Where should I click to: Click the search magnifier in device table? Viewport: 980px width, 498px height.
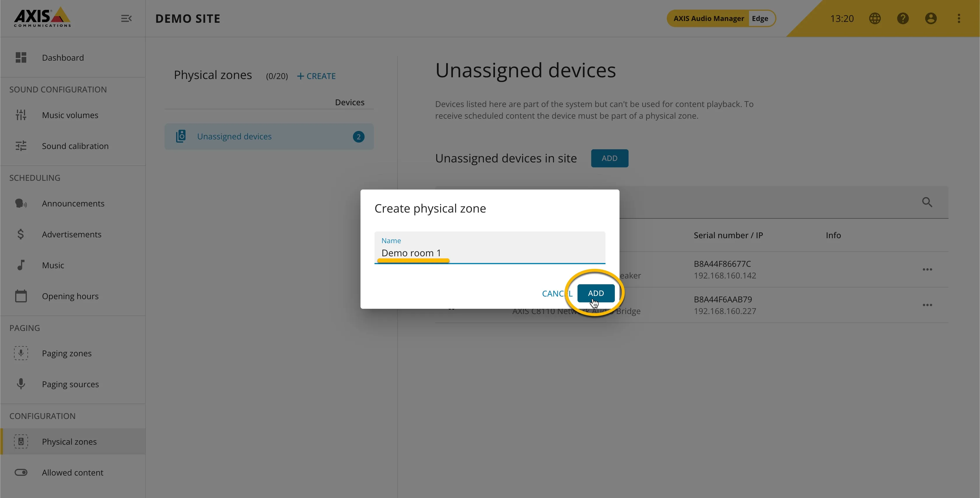[x=927, y=202]
